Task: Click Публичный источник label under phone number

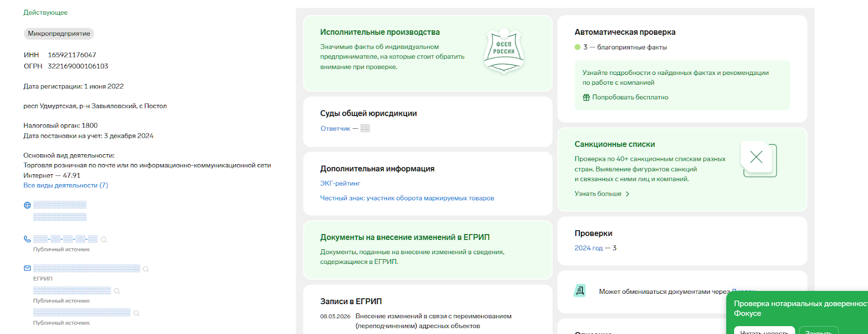Action: tap(61, 249)
